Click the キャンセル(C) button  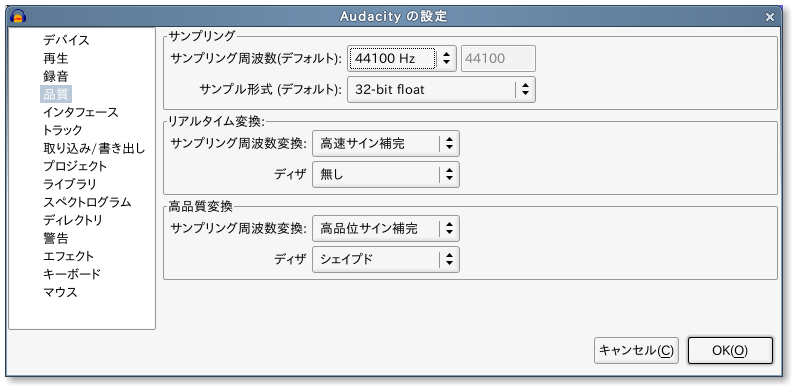point(636,351)
